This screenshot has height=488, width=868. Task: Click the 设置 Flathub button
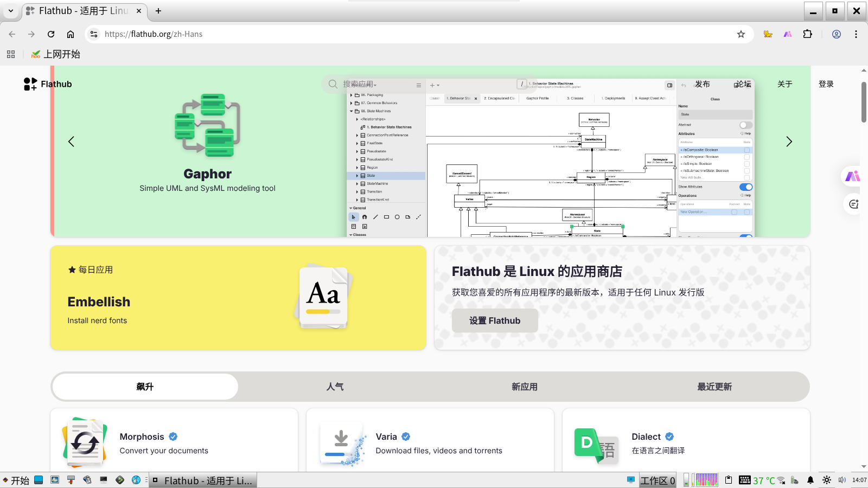coord(495,320)
